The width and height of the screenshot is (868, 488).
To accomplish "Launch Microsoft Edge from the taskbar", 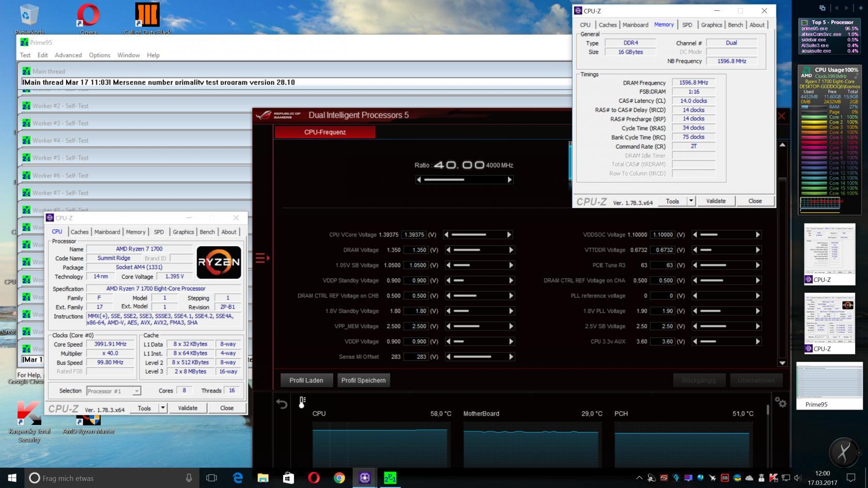I will (238, 478).
